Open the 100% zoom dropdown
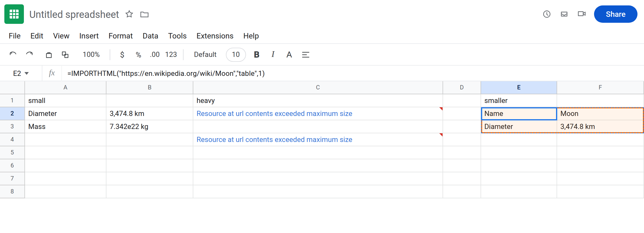 [91, 55]
